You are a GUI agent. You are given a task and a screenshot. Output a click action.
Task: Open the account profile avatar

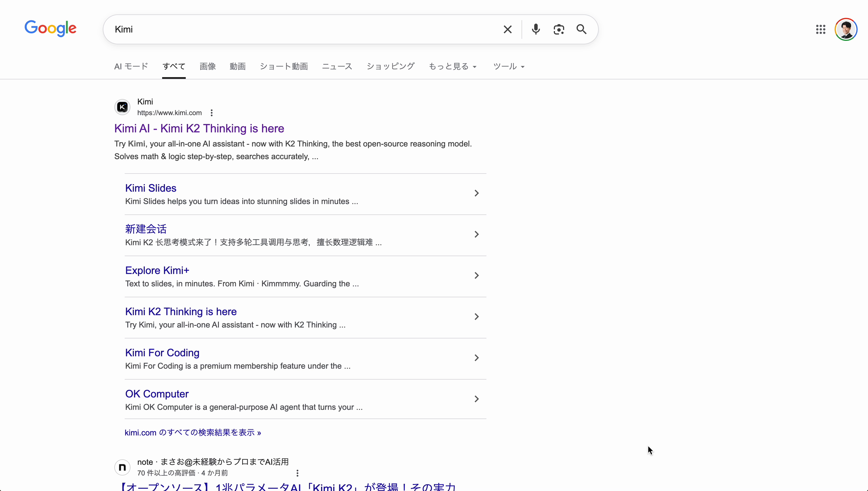[846, 29]
